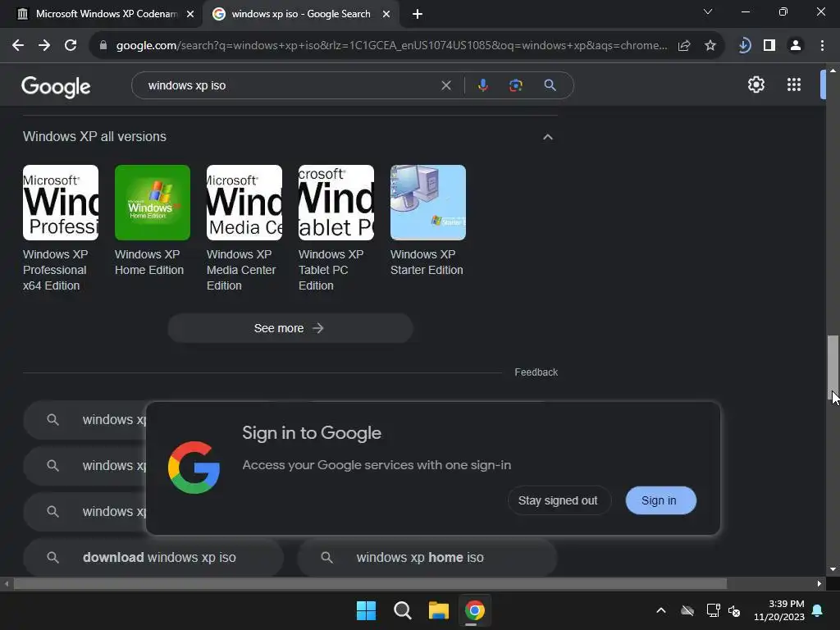Open the Google apps grid
Screen dimensions: 840x630
pos(794,84)
